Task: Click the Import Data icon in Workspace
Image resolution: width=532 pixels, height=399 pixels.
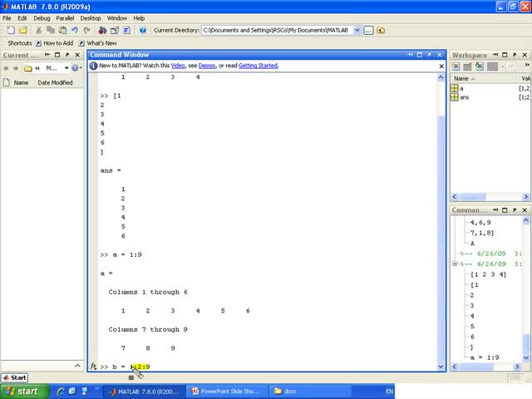Action: tap(479, 66)
